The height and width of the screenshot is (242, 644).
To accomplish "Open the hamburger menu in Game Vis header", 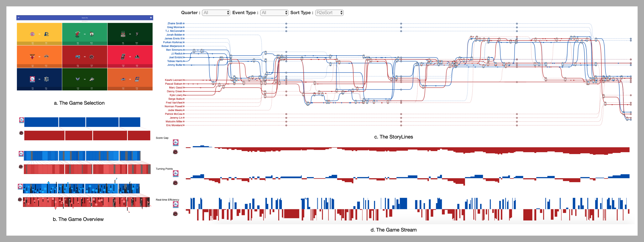I will [x=19, y=18].
